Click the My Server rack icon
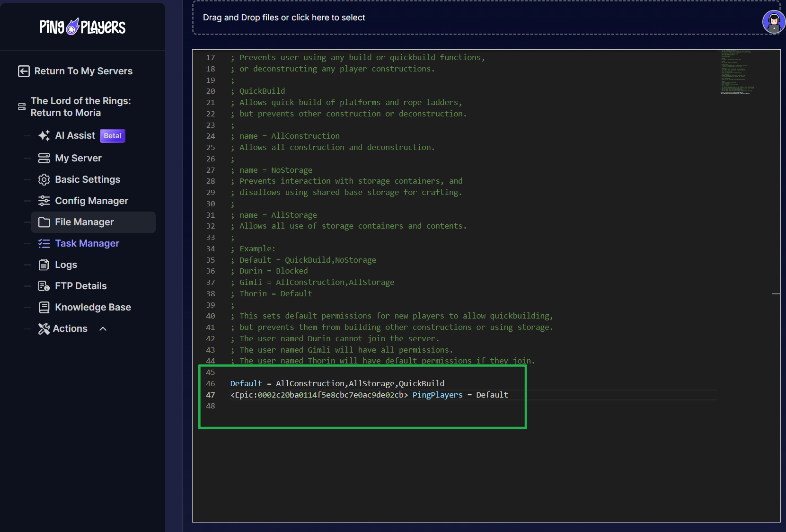The image size is (786, 532). 44,158
